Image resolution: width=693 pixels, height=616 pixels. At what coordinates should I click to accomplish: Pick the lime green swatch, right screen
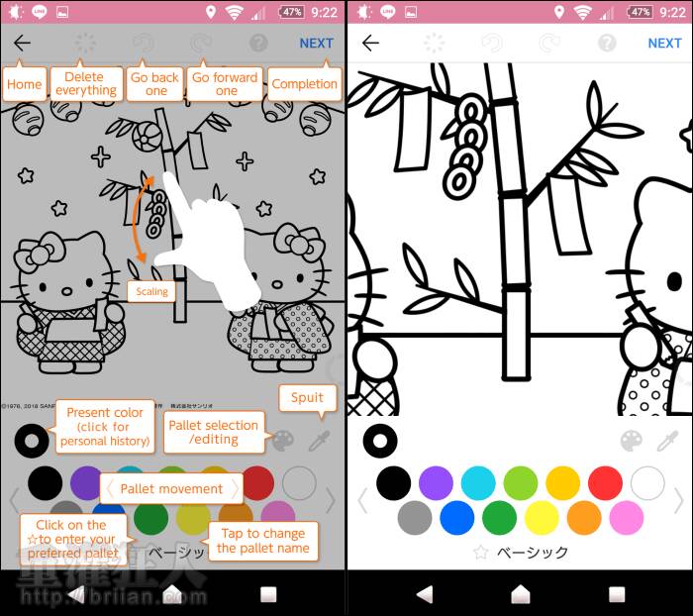[x=521, y=483]
